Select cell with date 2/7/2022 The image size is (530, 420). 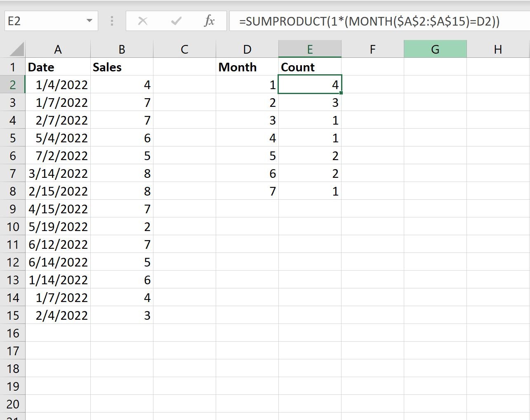point(58,120)
